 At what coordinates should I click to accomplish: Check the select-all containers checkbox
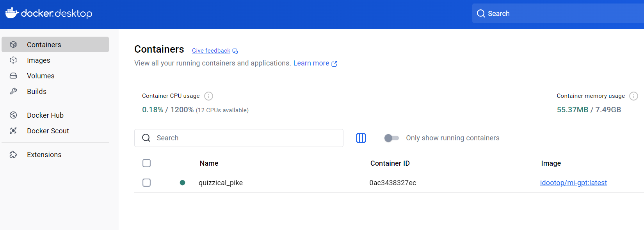pos(147,163)
